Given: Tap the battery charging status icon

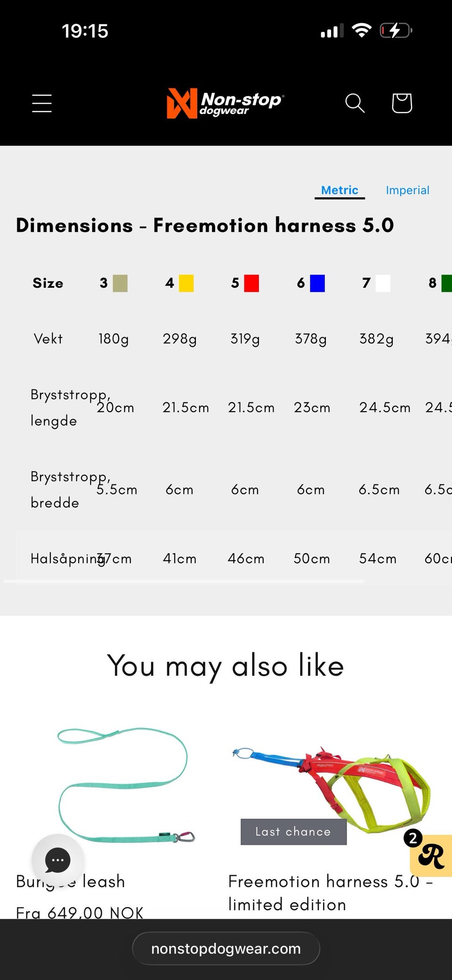Looking at the screenshot, I should [396, 31].
